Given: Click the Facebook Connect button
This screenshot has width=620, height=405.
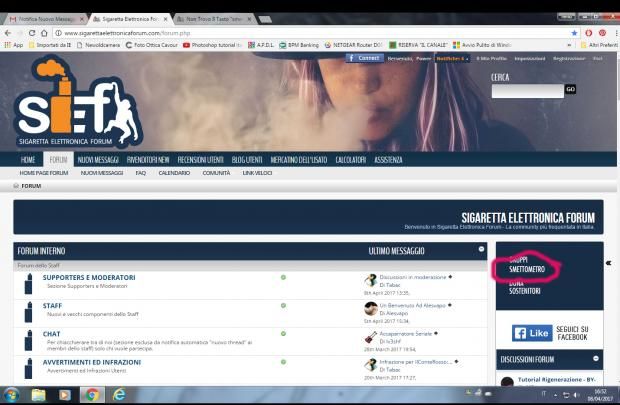Looking at the screenshot, I should pos(365,58).
